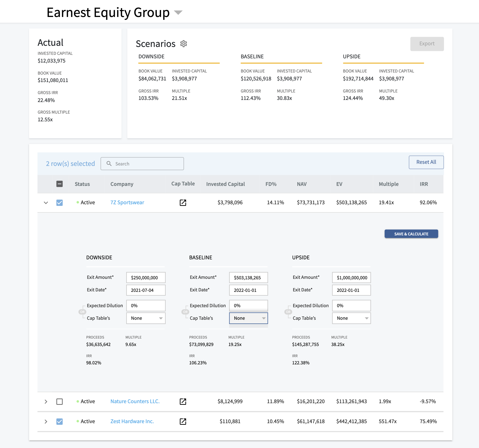This screenshot has width=479, height=448.
Task: Open Downside Cap Table's dropdown
Action: pyautogui.click(x=146, y=318)
